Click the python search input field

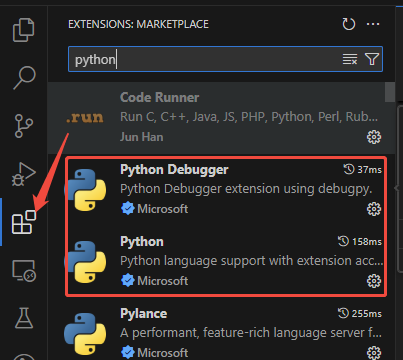(x=203, y=59)
